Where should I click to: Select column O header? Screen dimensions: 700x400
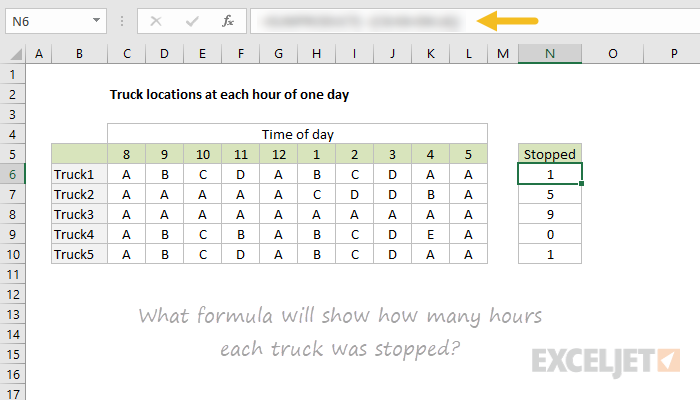pos(612,54)
